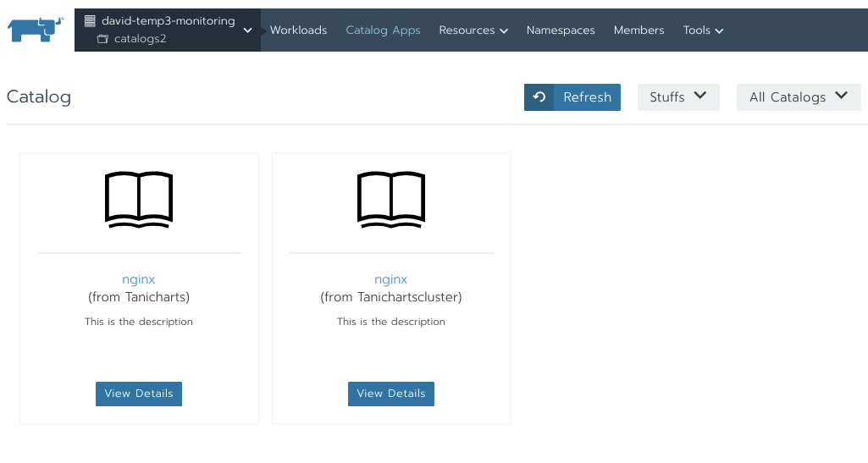Click the david-temp3-monitoring cluster name

[169, 21]
